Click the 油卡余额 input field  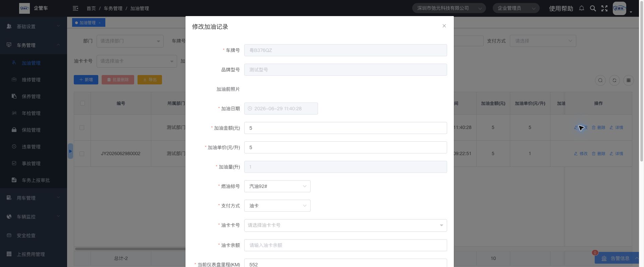345,245
